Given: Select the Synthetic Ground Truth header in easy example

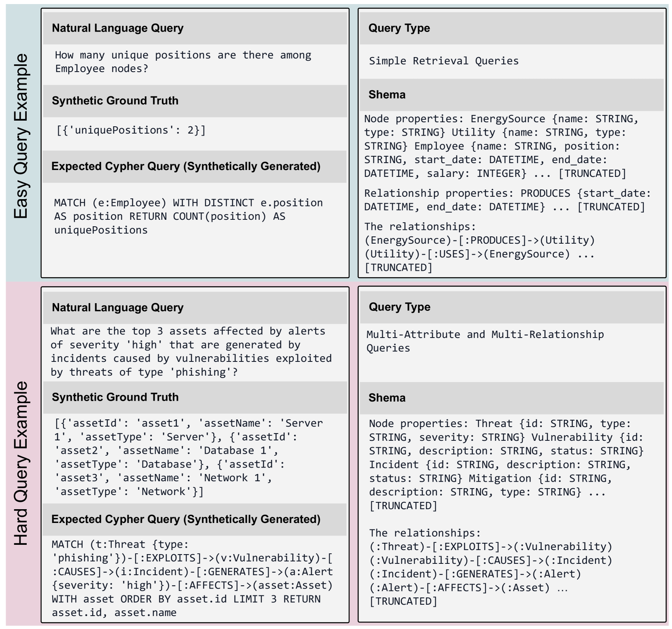Looking at the screenshot, I should [115, 100].
